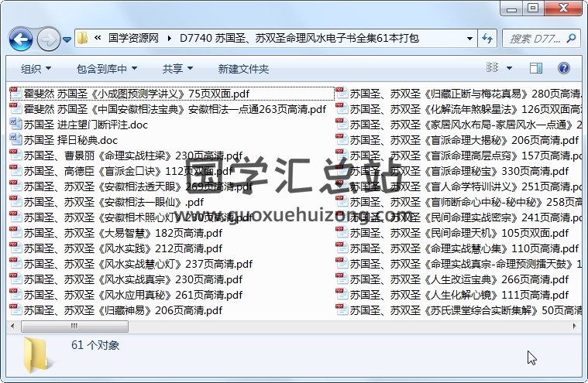Expand arrow after 国学资源网 breadcrumb
The height and width of the screenshot is (383, 588).
170,38
